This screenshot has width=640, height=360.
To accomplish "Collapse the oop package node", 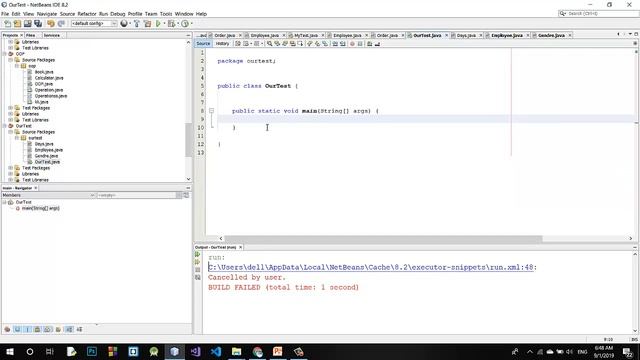I will pyautogui.click(x=17, y=66).
